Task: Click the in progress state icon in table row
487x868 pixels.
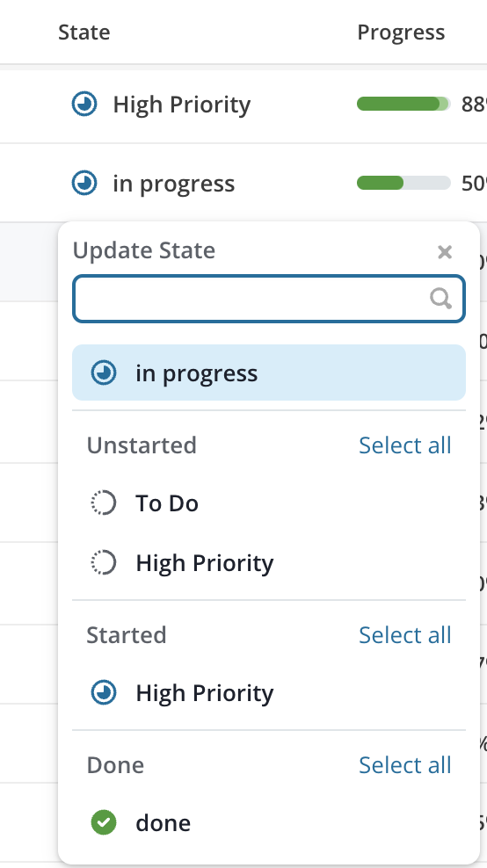Action: [x=84, y=184]
